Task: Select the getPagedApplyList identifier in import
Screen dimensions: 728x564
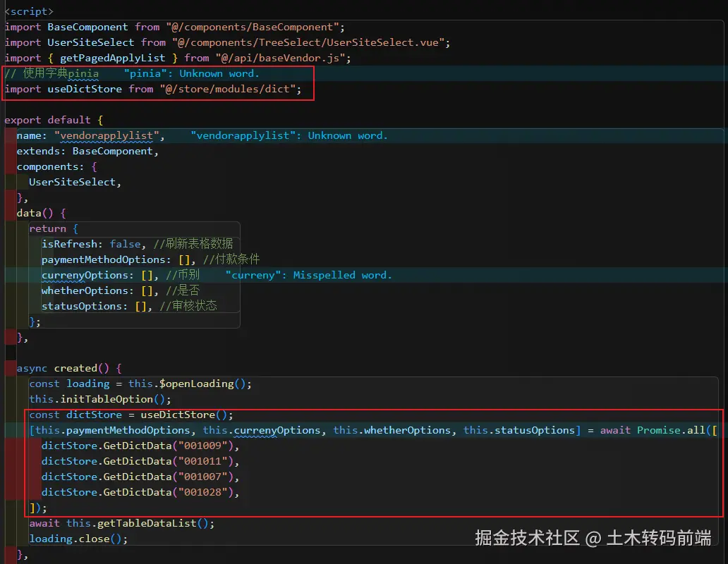Action: pyautogui.click(x=112, y=58)
